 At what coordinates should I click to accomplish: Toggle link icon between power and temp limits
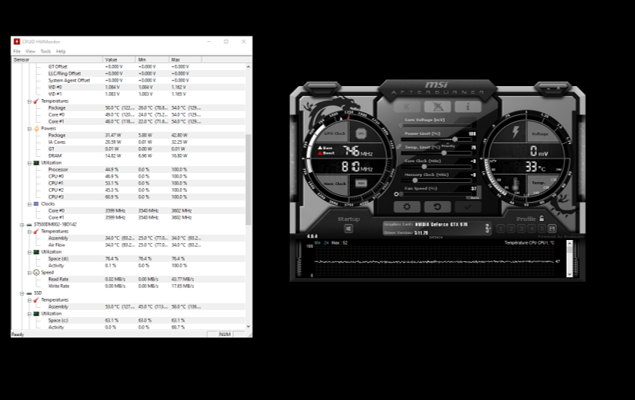(399, 147)
